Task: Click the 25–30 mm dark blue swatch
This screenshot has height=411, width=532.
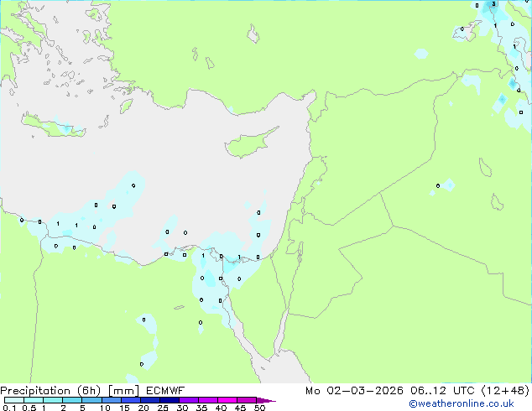Action: pyautogui.click(x=169, y=400)
